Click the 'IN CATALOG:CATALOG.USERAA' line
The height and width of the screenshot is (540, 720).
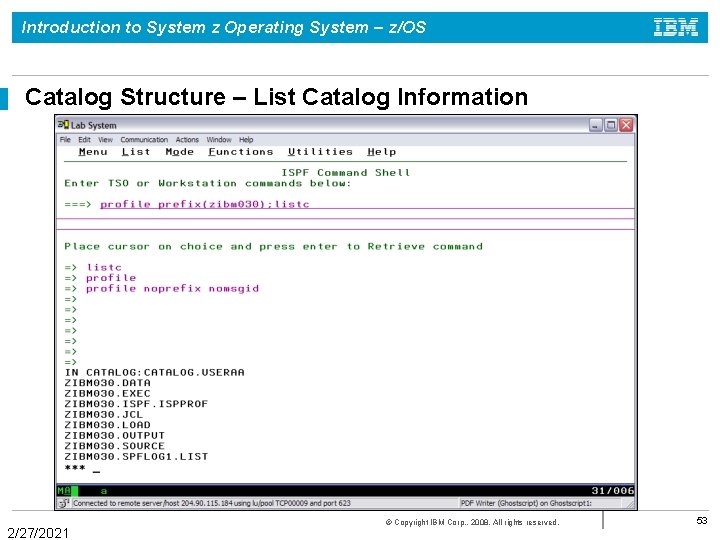154,372
